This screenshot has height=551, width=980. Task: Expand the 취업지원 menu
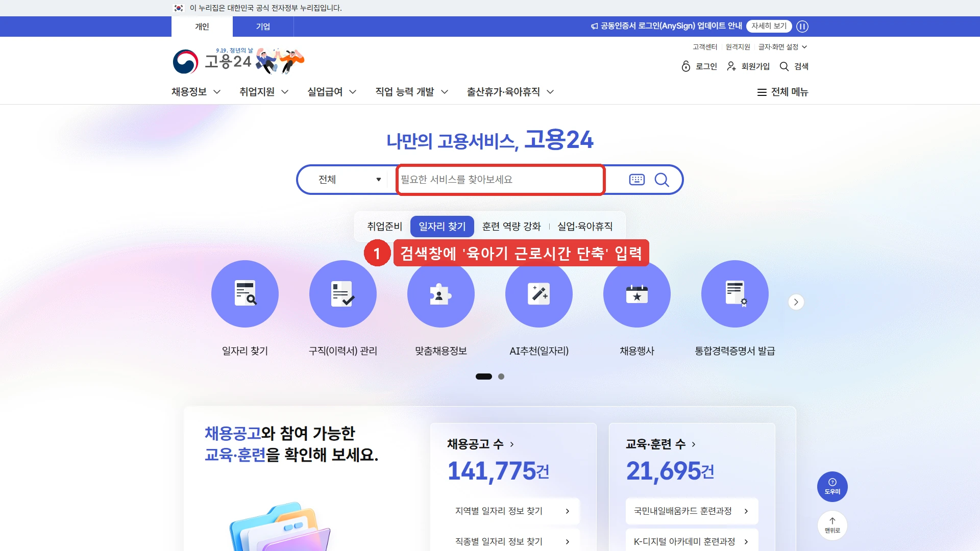click(264, 92)
